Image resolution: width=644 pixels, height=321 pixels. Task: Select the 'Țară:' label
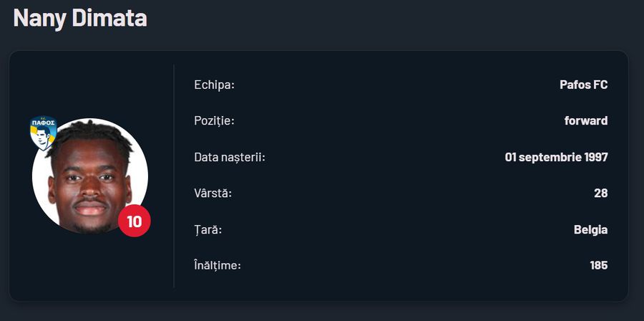coord(208,229)
